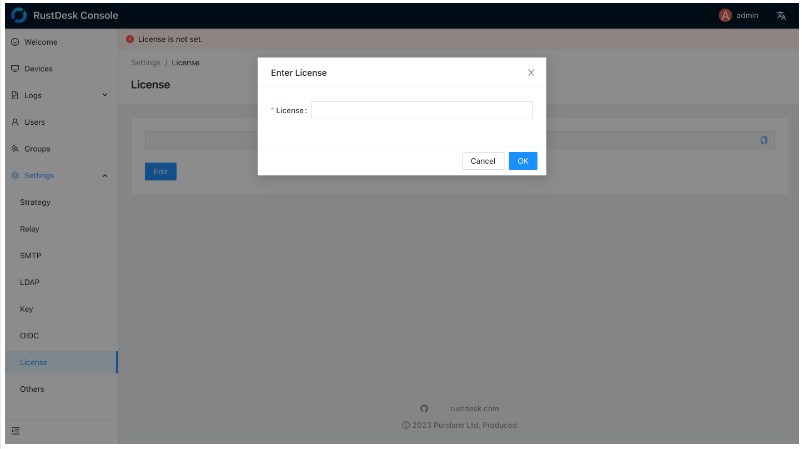802x449 pixels.
Task: Expand the Logs chevron arrow
Action: tap(104, 95)
